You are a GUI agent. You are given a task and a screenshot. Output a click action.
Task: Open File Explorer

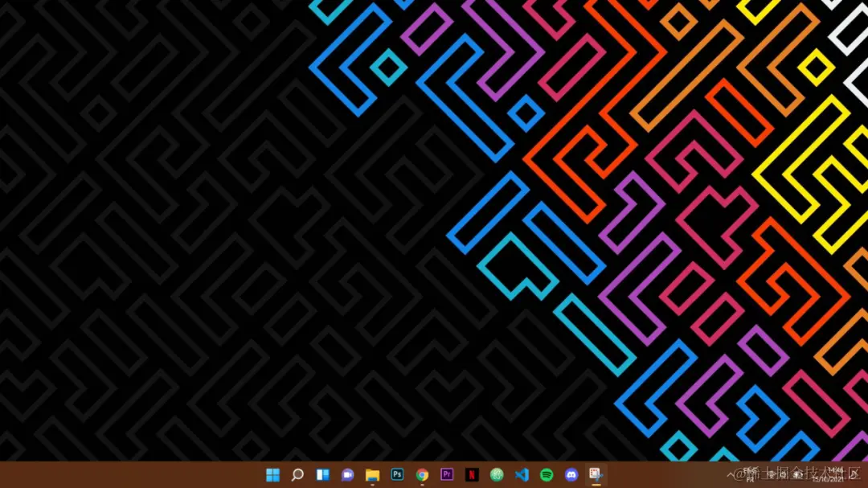point(373,474)
